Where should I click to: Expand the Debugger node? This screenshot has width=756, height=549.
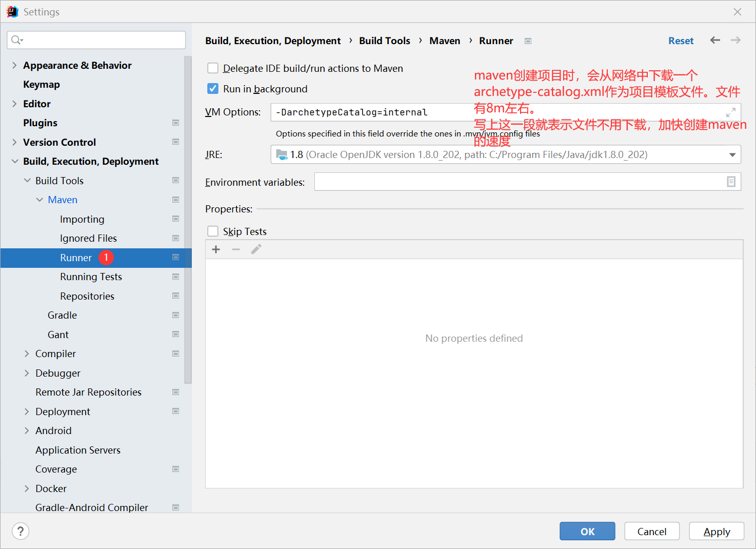27,373
